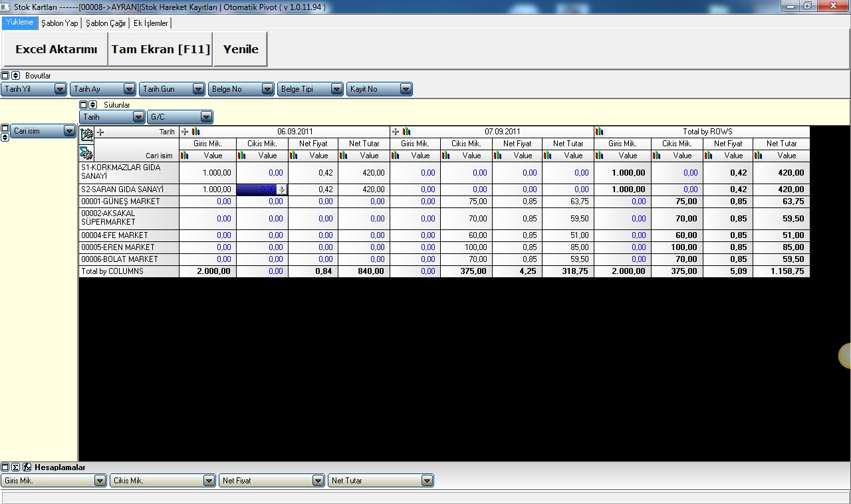This screenshot has height=504, width=851.
Task: Open the Ek İşlemler tab
Action: (x=151, y=23)
